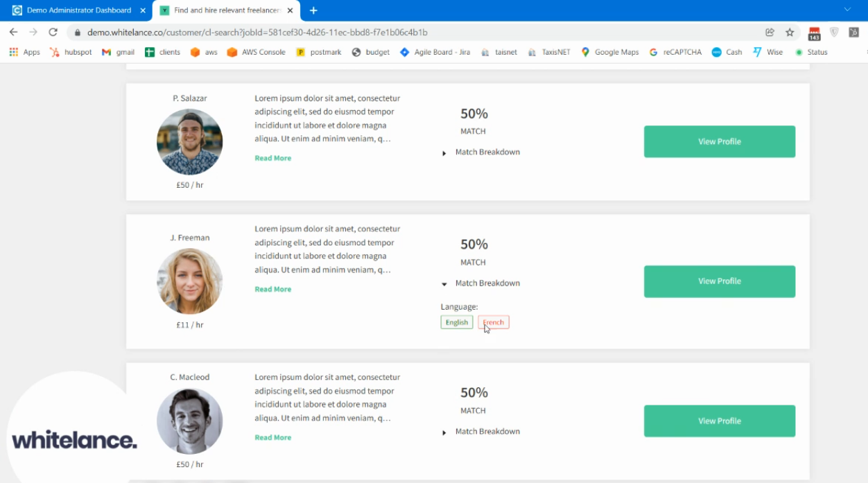This screenshot has height=483, width=868.
Task: Click the name C. Macleod
Action: click(x=190, y=377)
